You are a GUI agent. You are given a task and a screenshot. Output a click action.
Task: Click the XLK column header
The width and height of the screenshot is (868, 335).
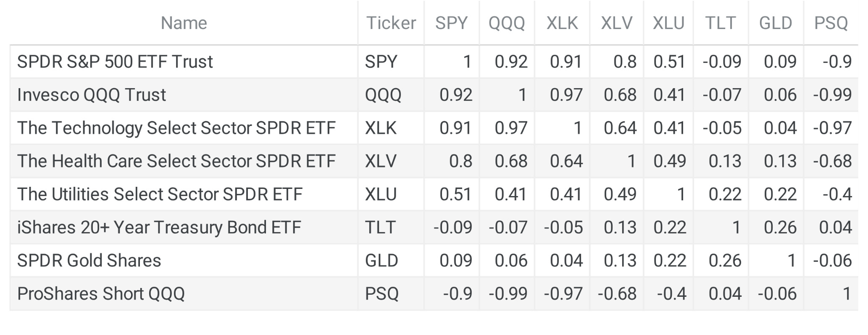[x=562, y=23]
